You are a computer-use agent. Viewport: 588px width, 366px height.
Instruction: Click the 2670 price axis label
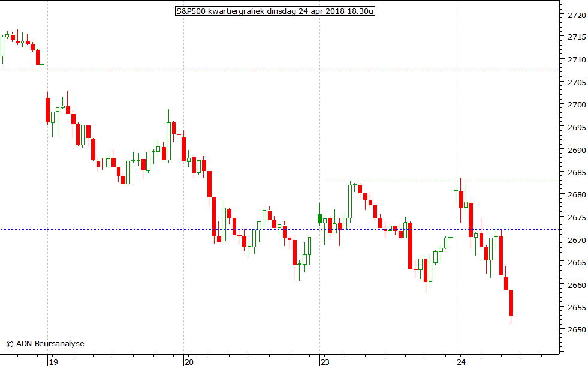coord(577,239)
